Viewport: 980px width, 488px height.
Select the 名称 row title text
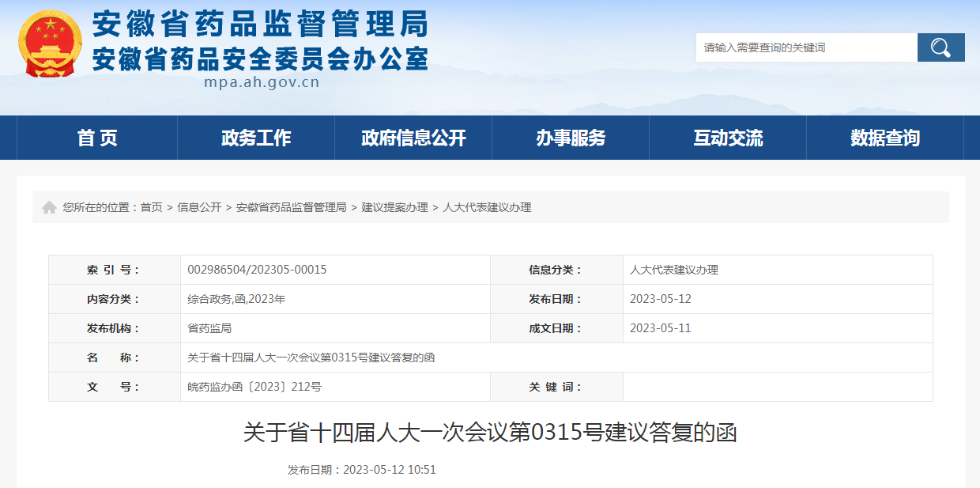(311, 357)
